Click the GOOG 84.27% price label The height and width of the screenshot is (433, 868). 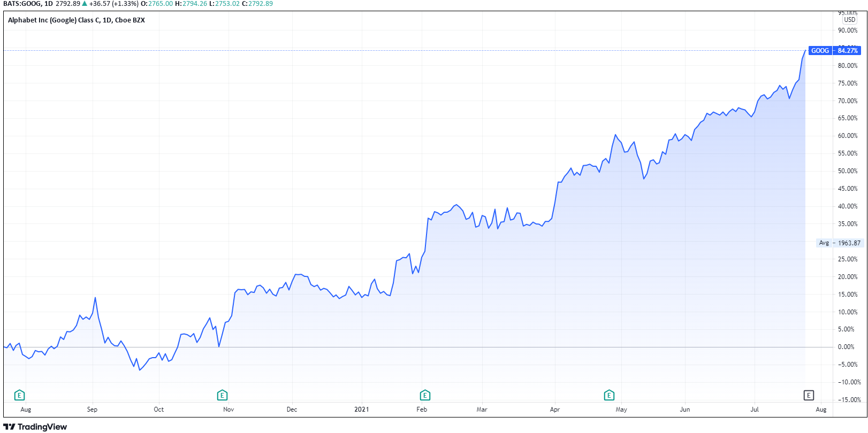[834, 50]
